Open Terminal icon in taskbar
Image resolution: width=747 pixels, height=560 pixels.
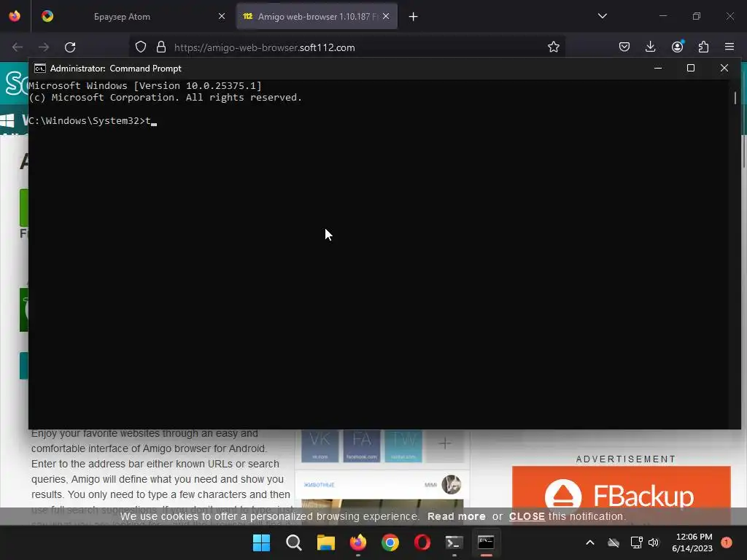(454, 542)
